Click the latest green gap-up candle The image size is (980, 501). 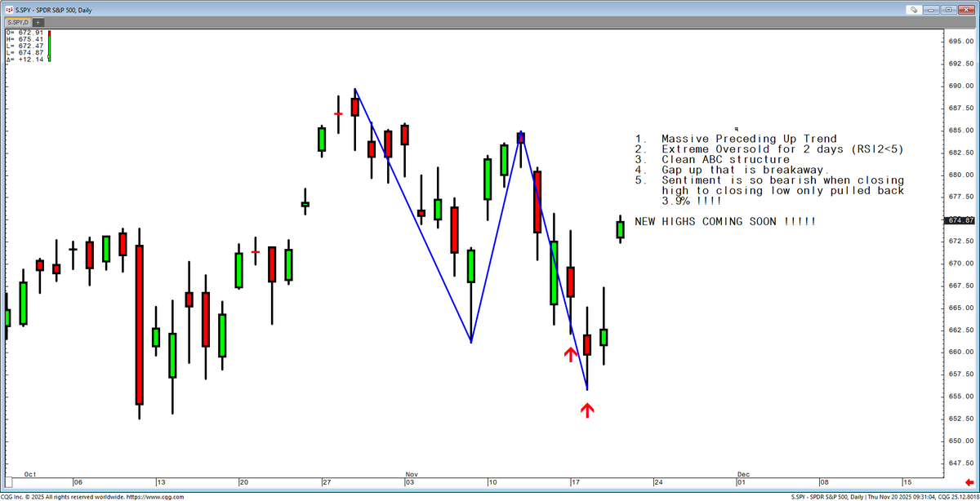tap(621, 228)
